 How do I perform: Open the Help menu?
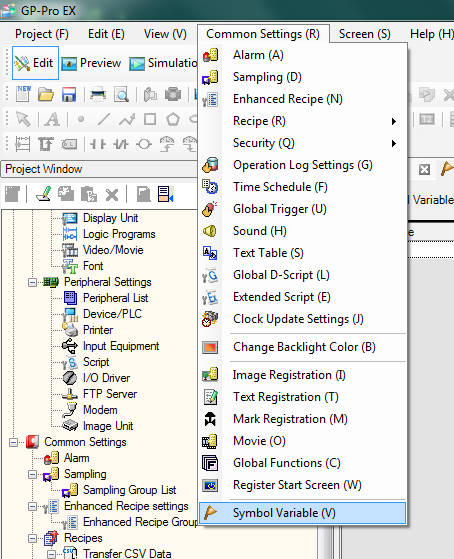(431, 34)
